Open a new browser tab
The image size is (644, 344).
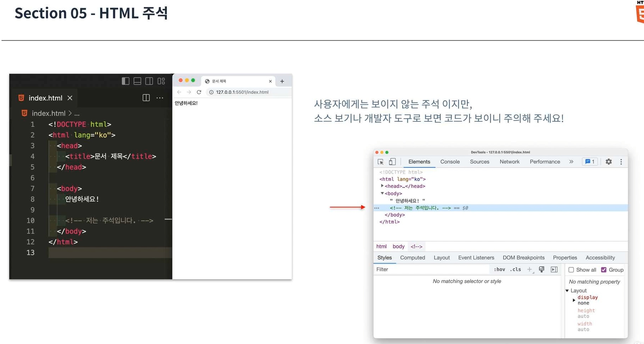click(282, 81)
